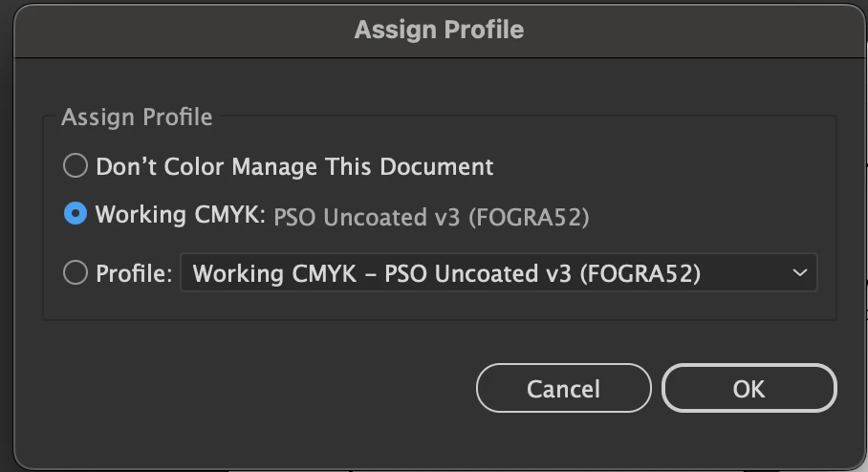
Task: Open the Profile combo box
Action: (498, 273)
